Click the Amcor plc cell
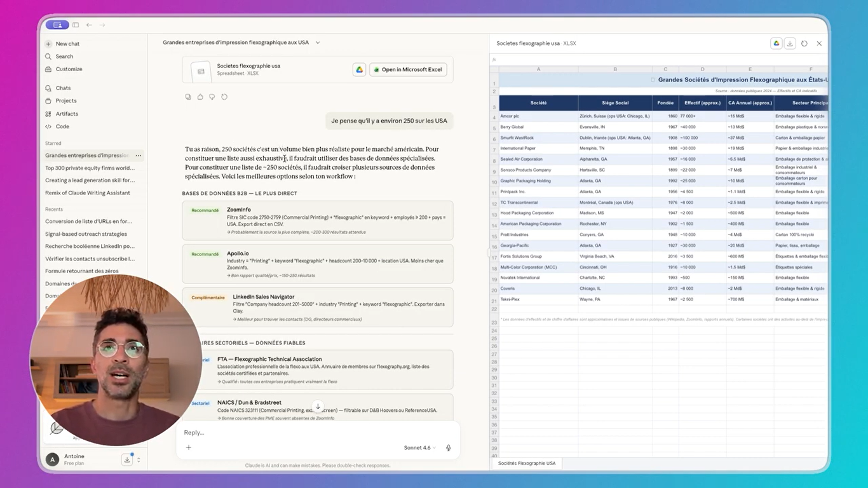 [x=539, y=116]
